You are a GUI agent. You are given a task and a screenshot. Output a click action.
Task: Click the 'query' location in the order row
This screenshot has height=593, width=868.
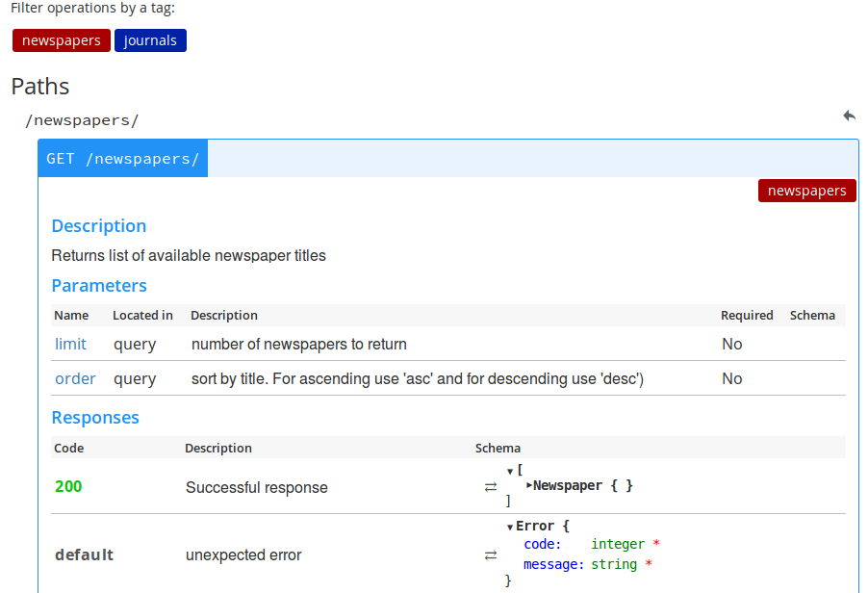point(135,379)
